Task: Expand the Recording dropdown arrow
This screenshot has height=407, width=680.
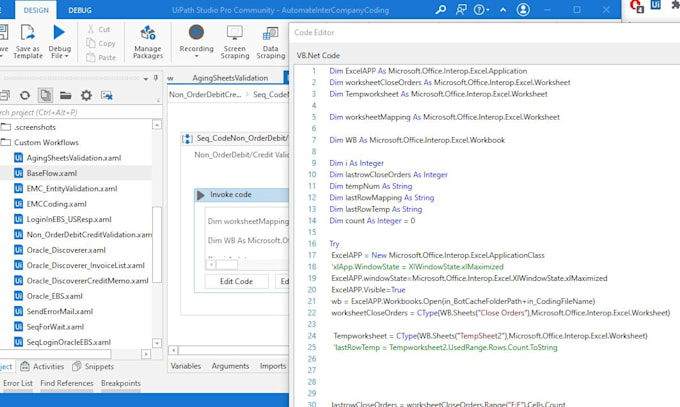Action: coord(196,56)
